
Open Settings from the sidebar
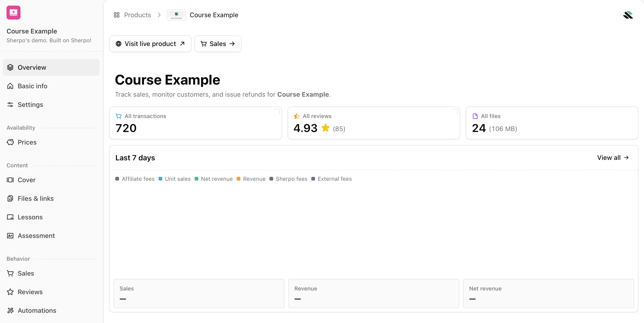click(x=30, y=104)
